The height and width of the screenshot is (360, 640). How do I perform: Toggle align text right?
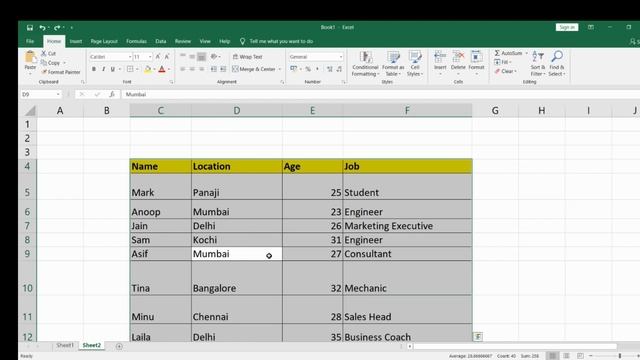(201, 69)
